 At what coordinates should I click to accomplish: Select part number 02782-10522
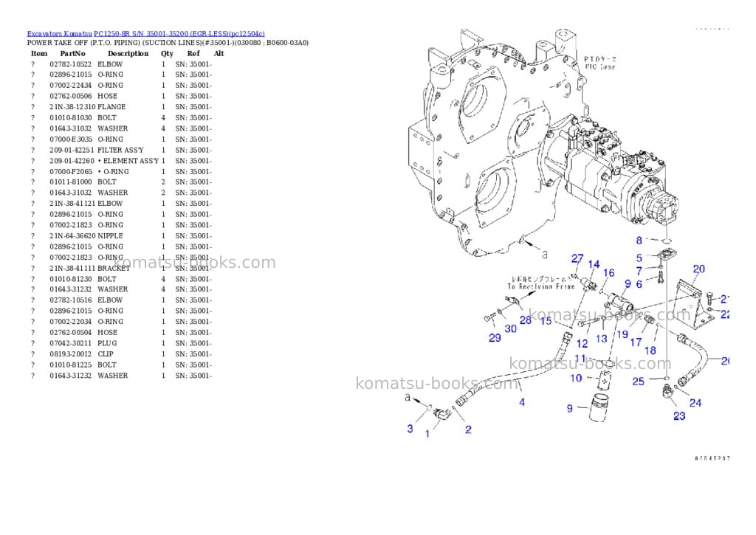pos(70,64)
